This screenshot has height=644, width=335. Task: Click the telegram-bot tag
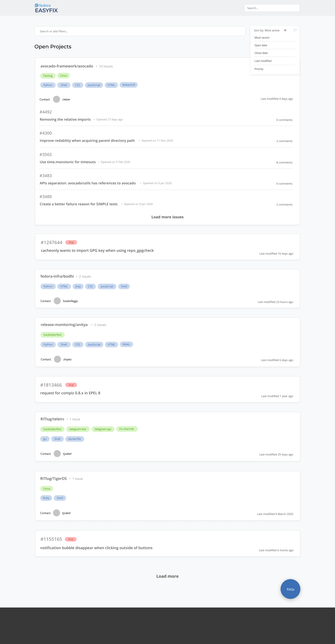click(x=78, y=429)
